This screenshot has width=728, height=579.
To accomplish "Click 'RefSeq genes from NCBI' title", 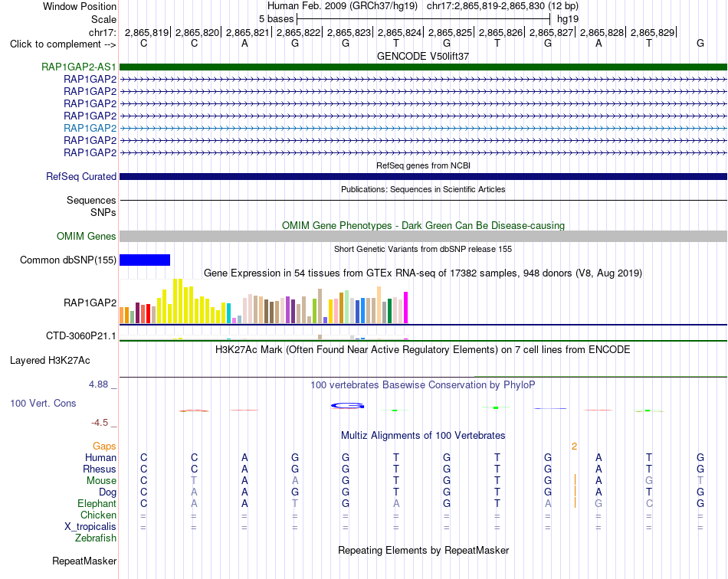I will pos(423,165).
